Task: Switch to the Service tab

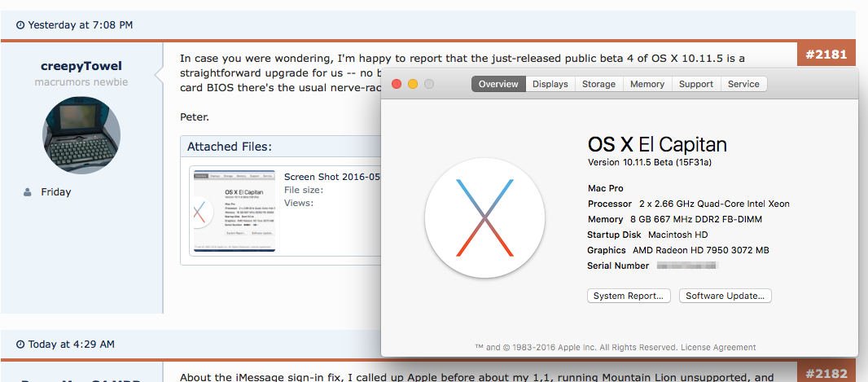Action: click(x=743, y=84)
